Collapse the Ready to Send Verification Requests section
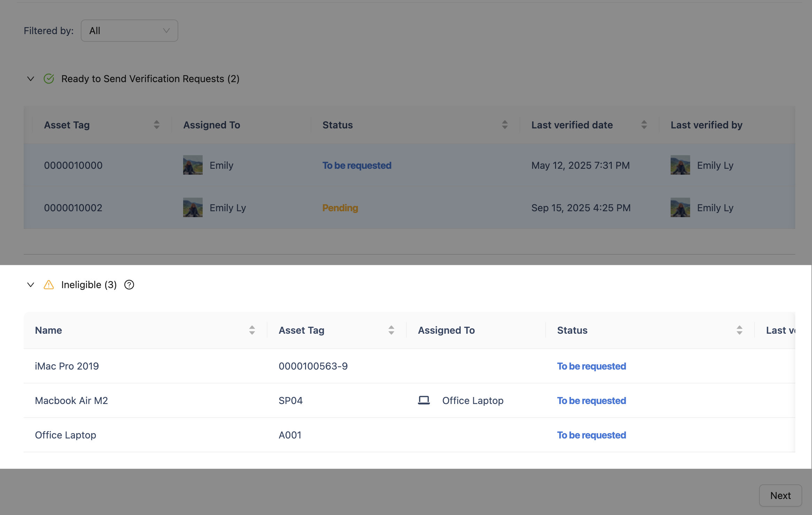 (x=31, y=79)
